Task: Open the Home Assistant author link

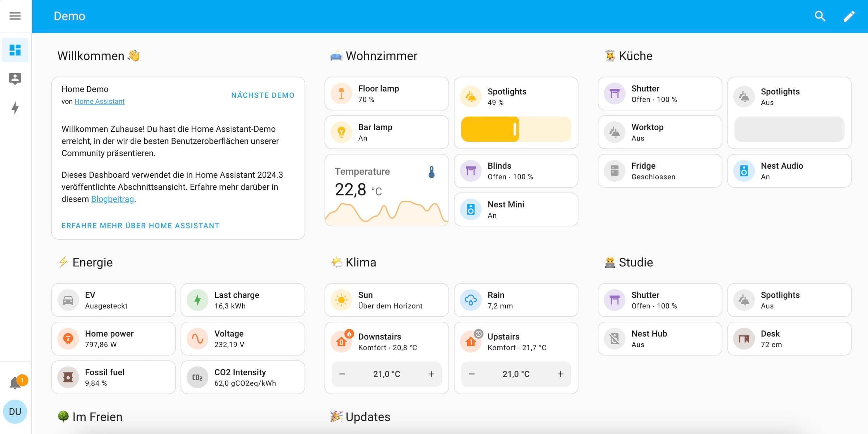Action: pos(99,102)
